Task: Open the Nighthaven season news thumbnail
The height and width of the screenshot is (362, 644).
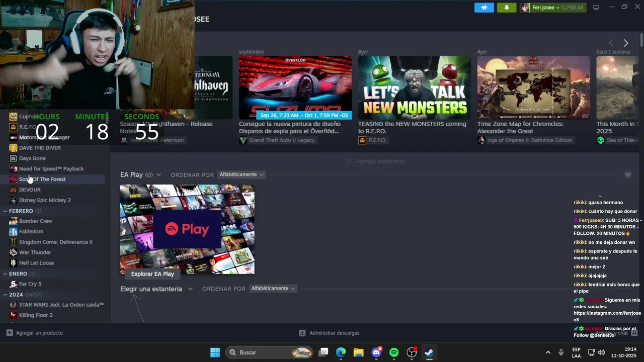Action: pos(214,87)
